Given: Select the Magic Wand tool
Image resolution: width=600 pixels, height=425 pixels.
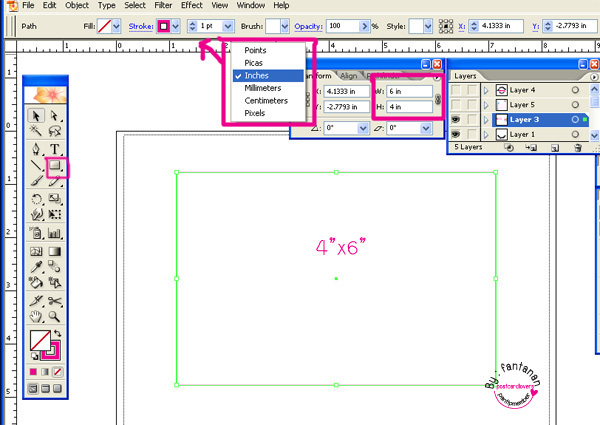Looking at the screenshot, I should pos(36,131).
